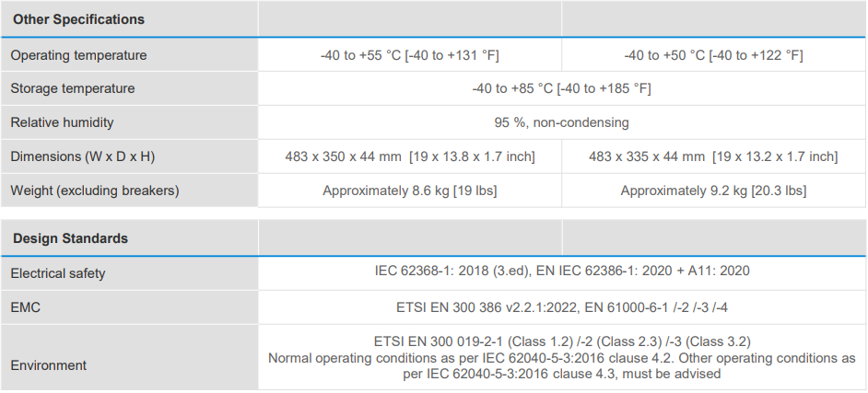The width and height of the screenshot is (868, 393).
Task: Click the Relative humidity row label
Action: pos(63,122)
